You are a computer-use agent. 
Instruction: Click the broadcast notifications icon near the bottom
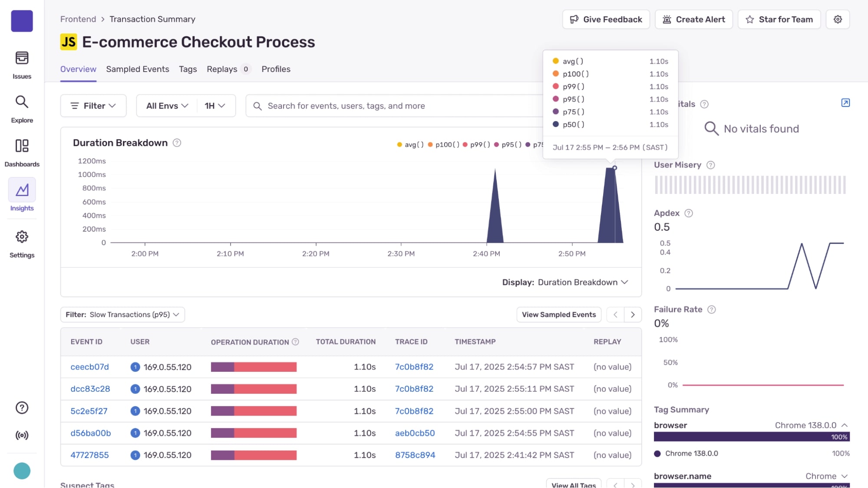(x=22, y=435)
